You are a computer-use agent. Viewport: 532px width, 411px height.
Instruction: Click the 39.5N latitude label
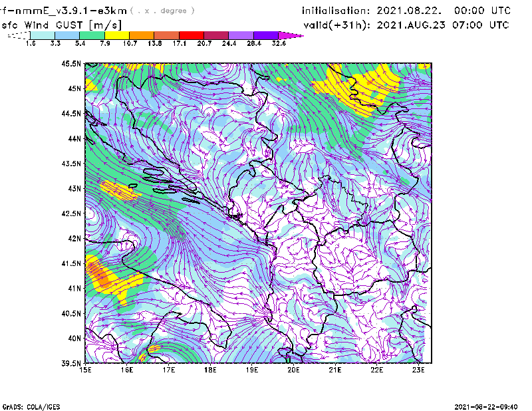pos(71,364)
